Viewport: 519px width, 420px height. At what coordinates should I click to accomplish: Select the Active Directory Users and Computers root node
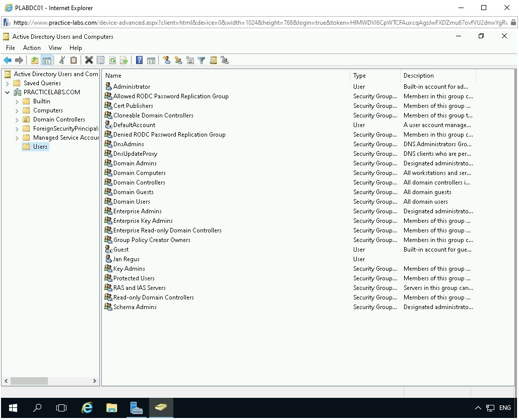click(x=56, y=74)
